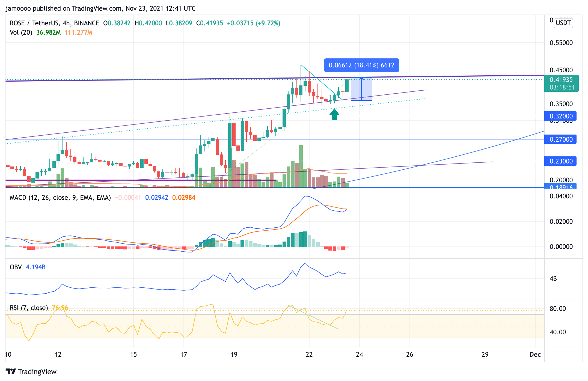Click the 0.35000 price axis label
Viewport: 588px width, 381px height.
point(561,104)
